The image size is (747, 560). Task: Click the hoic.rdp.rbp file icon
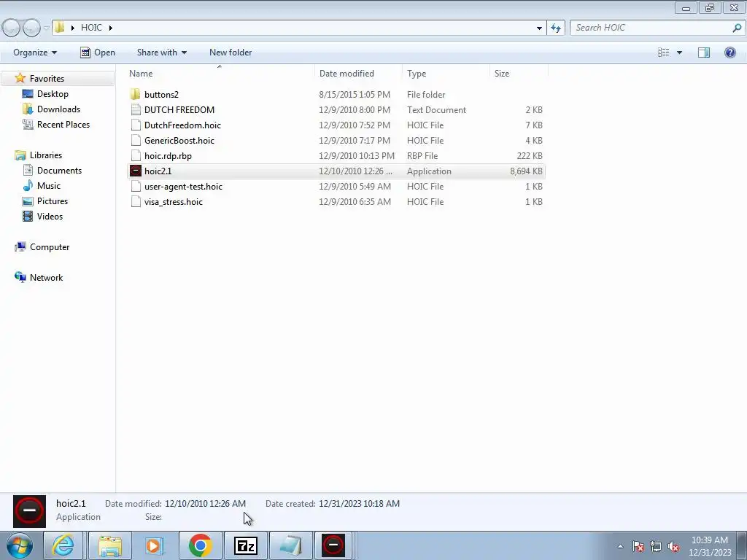tap(136, 156)
